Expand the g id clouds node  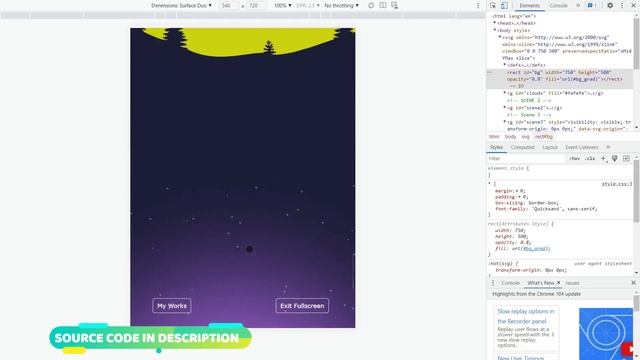[504, 93]
